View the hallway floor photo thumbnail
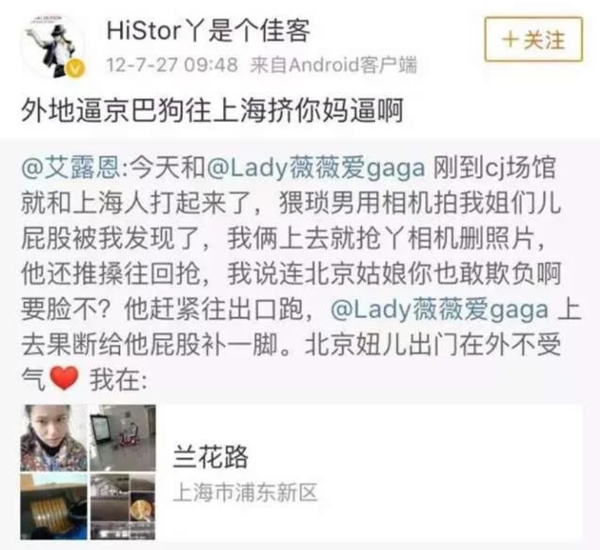The image size is (600, 550). click(x=123, y=438)
